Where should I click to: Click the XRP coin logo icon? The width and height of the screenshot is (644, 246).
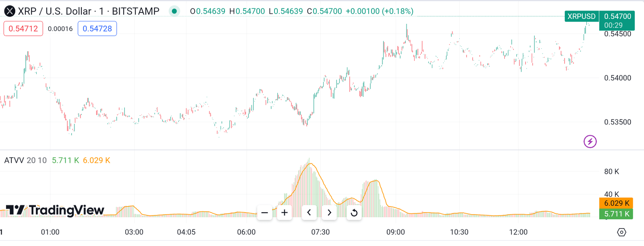9,11
